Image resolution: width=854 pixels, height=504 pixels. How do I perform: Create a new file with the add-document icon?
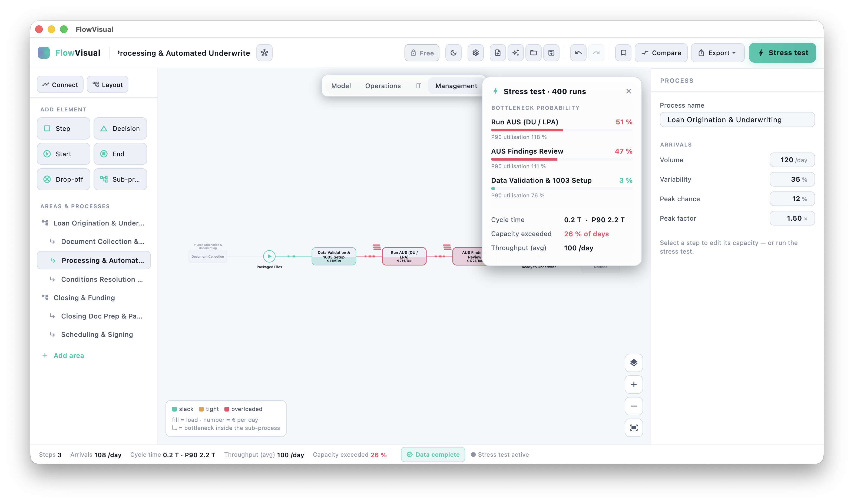click(498, 53)
